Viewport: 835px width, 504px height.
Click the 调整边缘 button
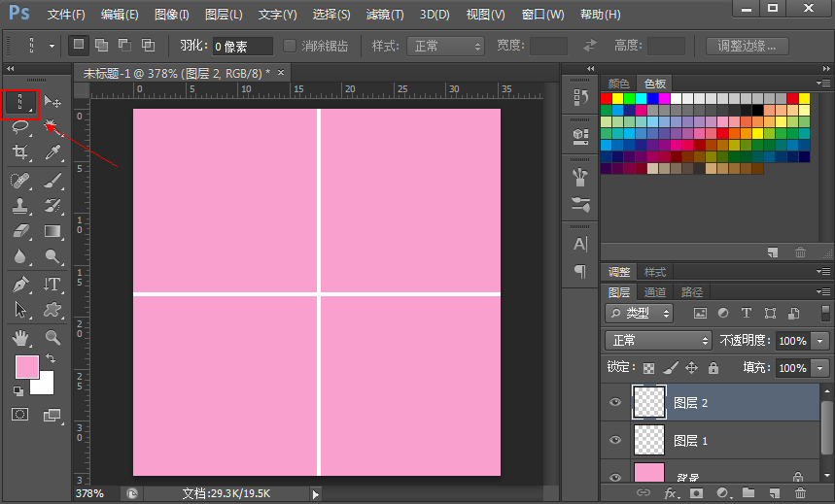(747, 47)
